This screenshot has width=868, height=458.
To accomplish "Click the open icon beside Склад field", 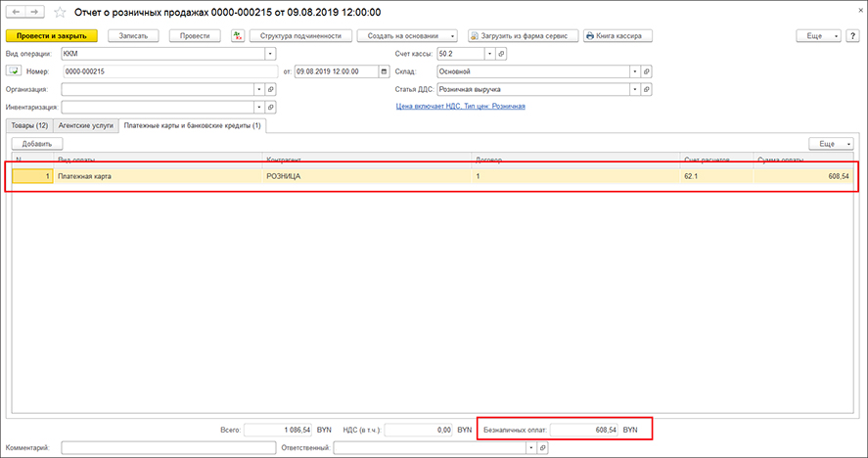I will 647,71.
